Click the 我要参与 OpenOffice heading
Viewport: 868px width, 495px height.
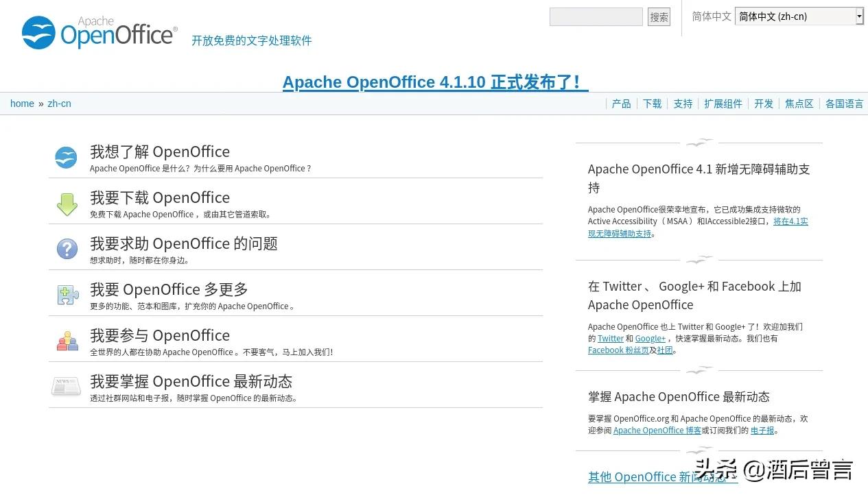(x=160, y=335)
